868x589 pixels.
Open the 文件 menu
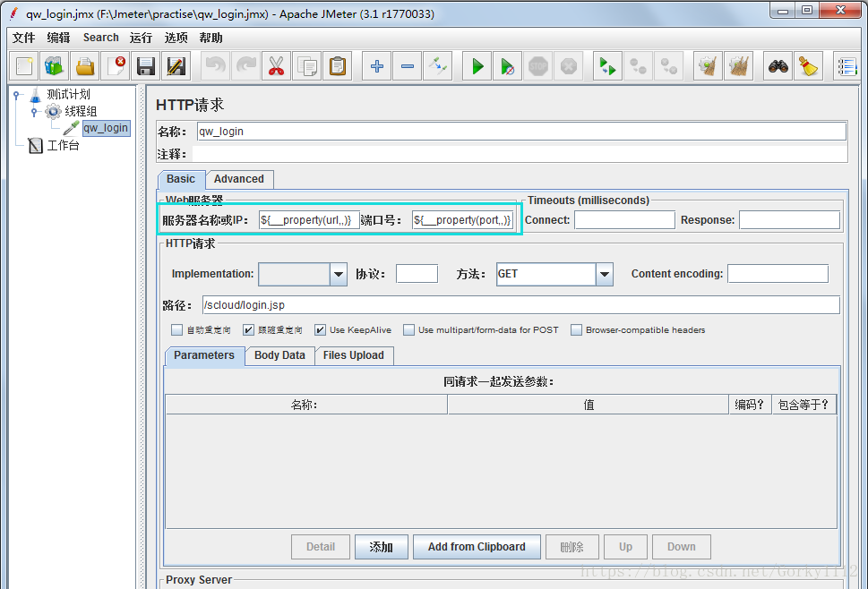(24, 38)
